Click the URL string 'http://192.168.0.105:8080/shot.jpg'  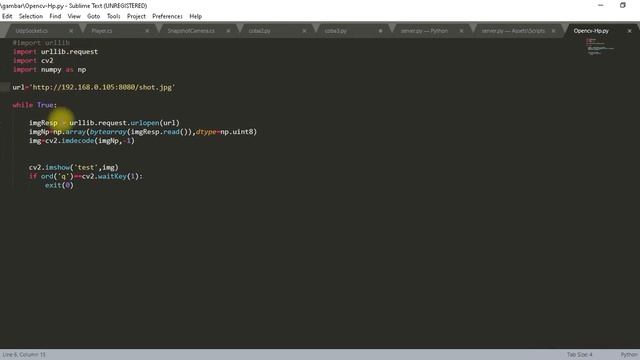(102, 87)
